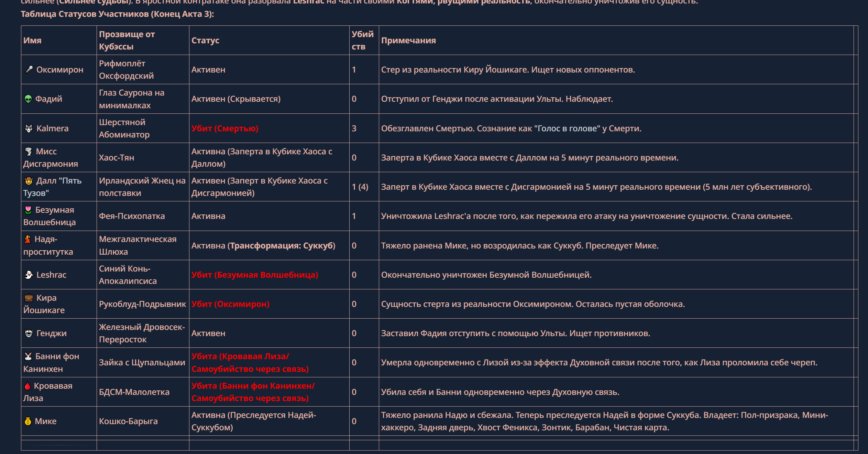Select the note 'Стер из реальности Киру Йошикаге'
Screen dimensions: 868x454
pyautogui.click(x=454, y=70)
